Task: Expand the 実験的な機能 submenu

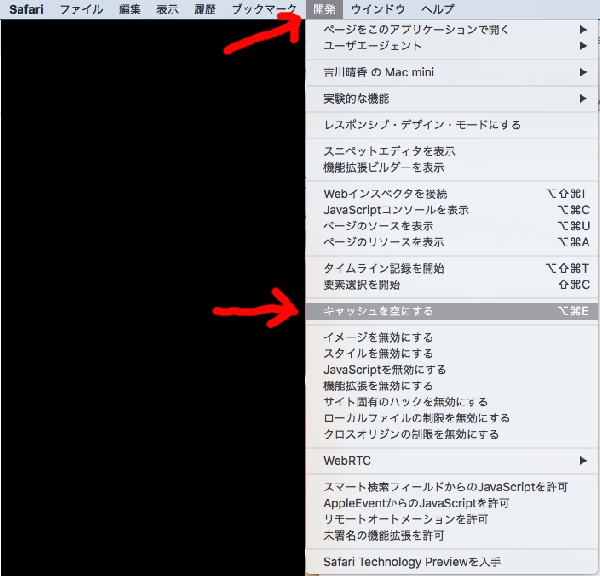Action: click(452, 99)
